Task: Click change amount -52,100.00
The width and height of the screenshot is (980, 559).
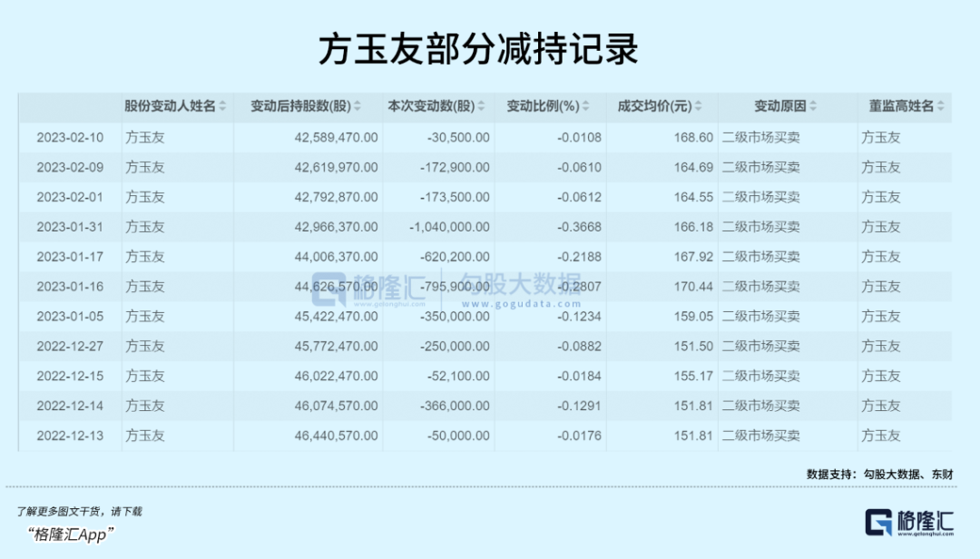Action: click(459, 376)
